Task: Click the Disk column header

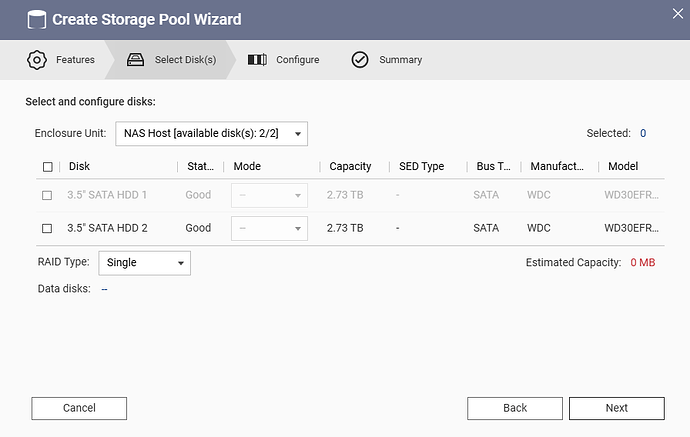Action: [x=79, y=166]
